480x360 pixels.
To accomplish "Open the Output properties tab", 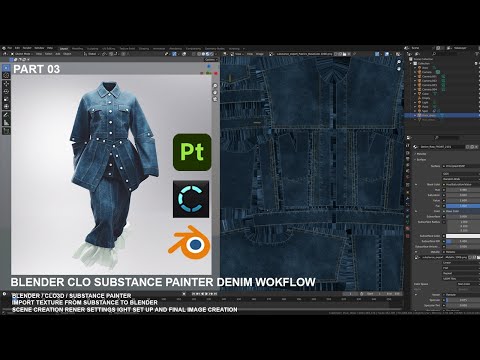I will [x=408, y=158].
